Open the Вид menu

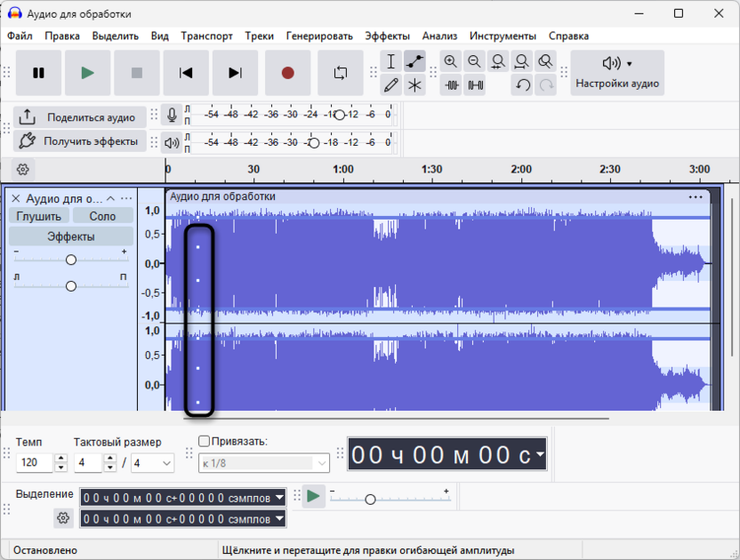coord(159,36)
